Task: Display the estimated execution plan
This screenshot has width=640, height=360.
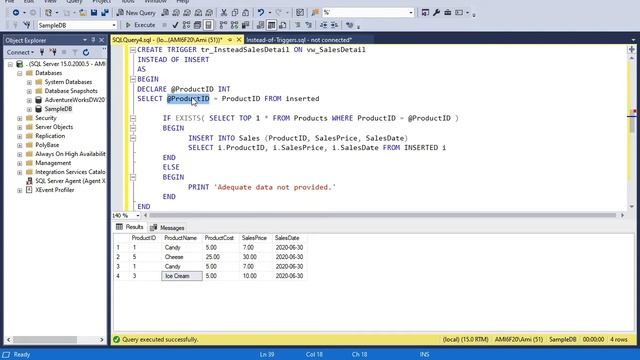Action: point(187,25)
